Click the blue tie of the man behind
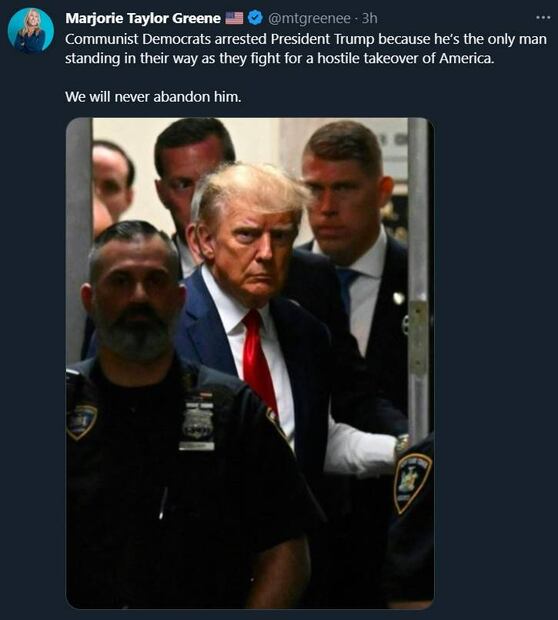Viewport: 558px width, 620px height. 347,285
